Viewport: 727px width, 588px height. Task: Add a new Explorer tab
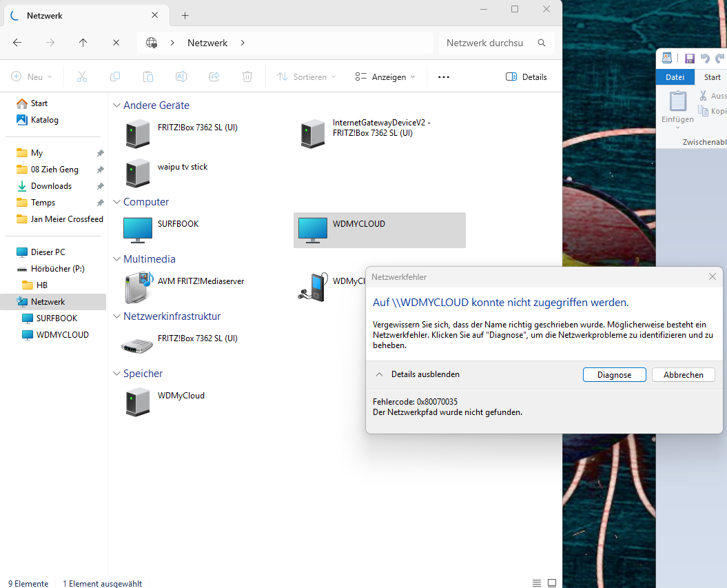click(185, 15)
